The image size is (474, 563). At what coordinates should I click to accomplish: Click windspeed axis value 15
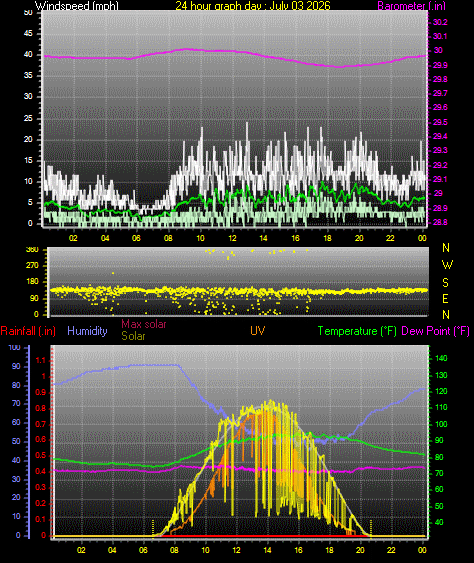(28, 160)
